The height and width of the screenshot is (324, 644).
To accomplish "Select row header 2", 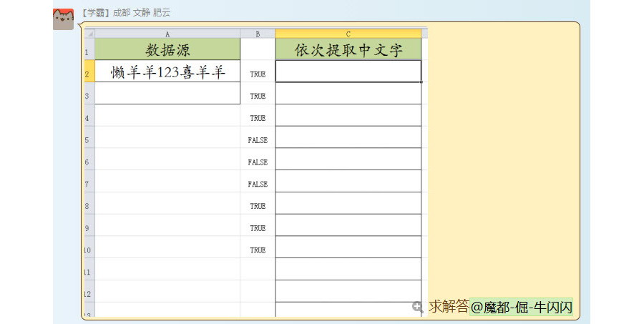I will coord(89,71).
